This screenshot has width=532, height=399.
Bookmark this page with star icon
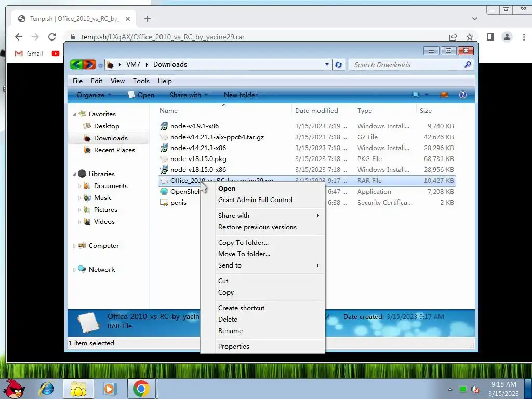[470, 37]
